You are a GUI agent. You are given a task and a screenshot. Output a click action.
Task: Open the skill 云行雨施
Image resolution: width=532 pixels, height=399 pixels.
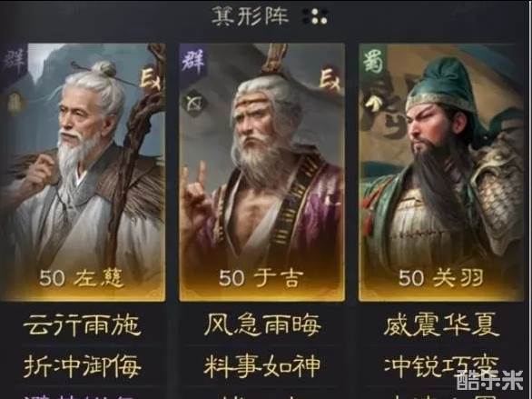pyautogui.click(x=83, y=325)
